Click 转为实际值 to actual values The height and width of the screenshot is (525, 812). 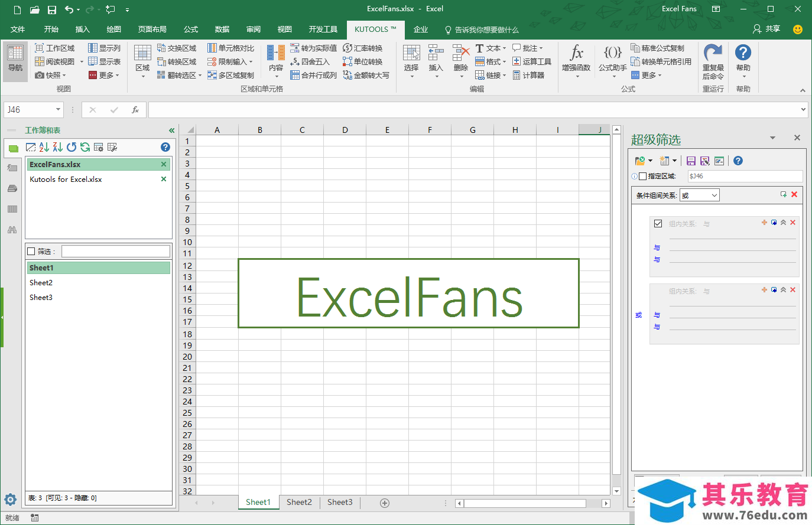point(313,48)
